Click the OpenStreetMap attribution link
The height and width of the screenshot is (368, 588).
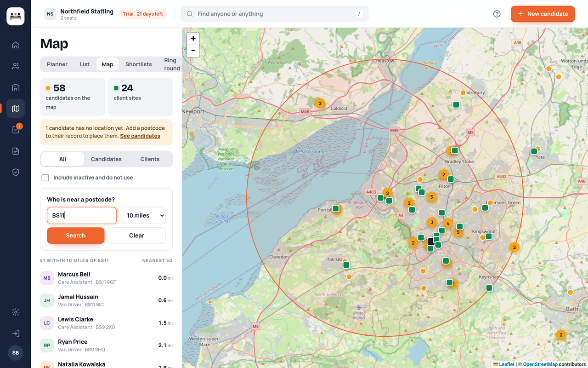540,364
